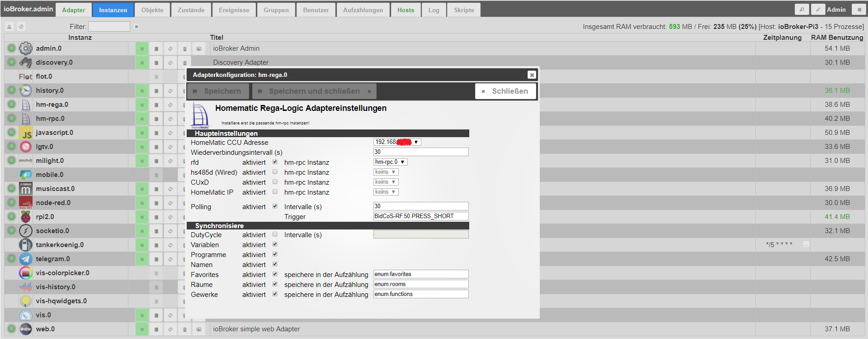
Task: Restart the rpi2.0 instance
Action: tap(170, 217)
